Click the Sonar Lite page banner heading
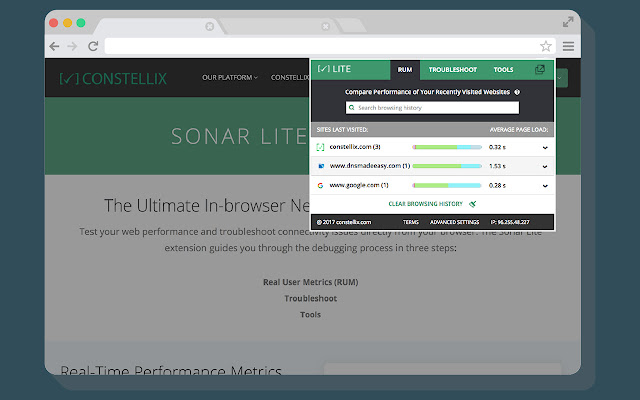 coord(239,136)
